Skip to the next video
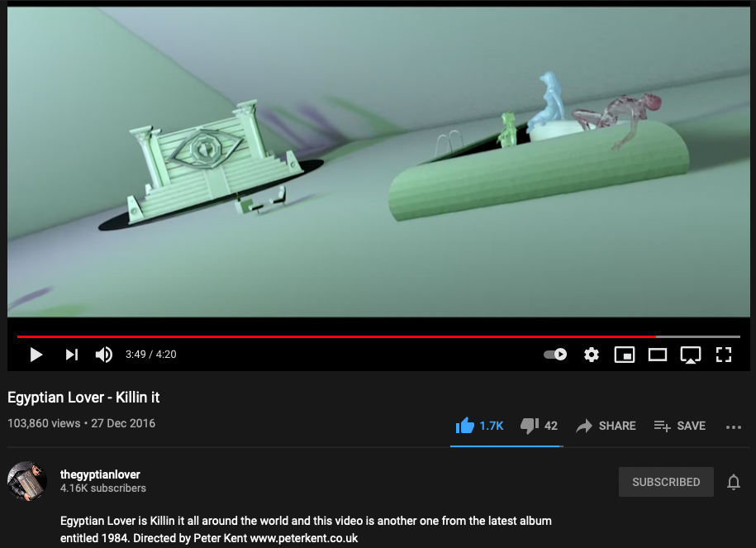 (x=72, y=355)
